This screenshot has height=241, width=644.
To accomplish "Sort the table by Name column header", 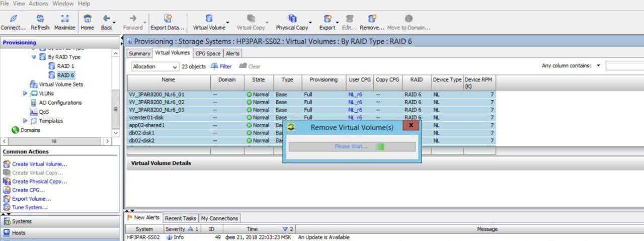I will click(169, 79).
